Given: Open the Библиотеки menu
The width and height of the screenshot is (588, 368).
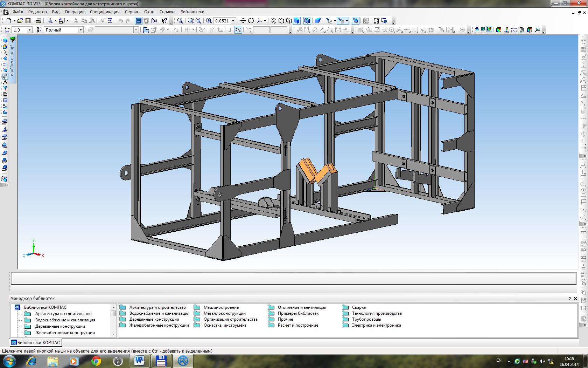Looking at the screenshot, I should point(192,12).
